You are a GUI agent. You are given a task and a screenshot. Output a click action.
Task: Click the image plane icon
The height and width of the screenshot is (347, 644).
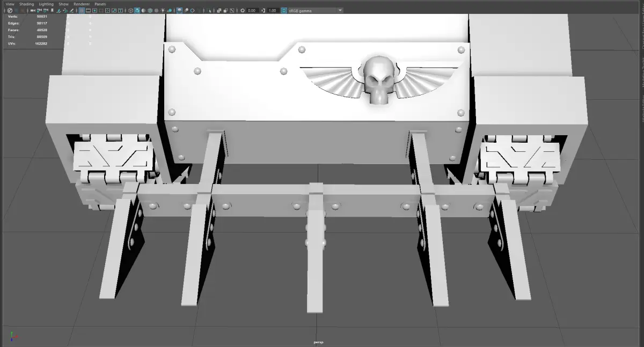pyautogui.click(x=58, y=10)
